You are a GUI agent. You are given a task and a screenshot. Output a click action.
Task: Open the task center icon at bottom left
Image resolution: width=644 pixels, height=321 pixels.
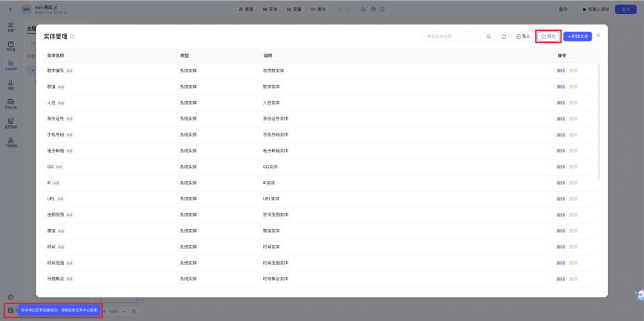tap(11, 310)
